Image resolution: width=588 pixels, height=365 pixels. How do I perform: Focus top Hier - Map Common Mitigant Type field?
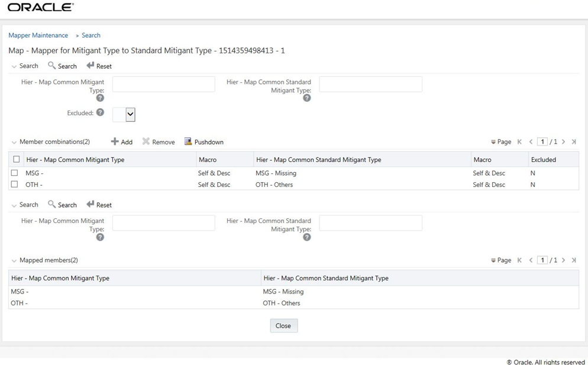(164, 84)
